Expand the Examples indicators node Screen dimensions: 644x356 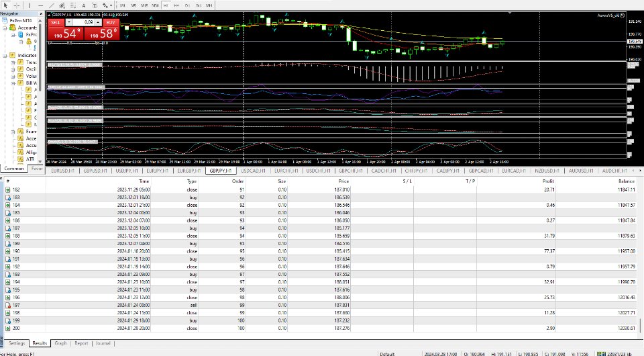[x=13, y=132]
